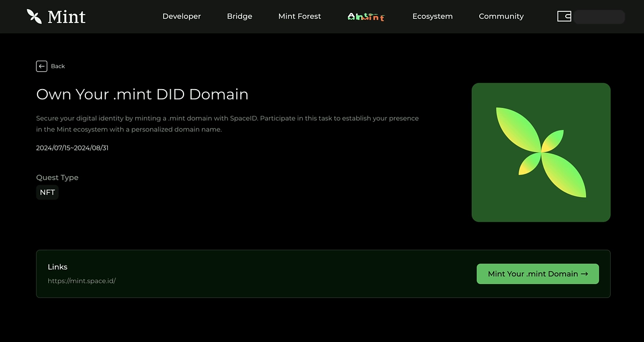Screen dimensions: 644x342
Task: Open the https://mint.space.id/ link
Action: pyautogui.click(x=82, y=281)
